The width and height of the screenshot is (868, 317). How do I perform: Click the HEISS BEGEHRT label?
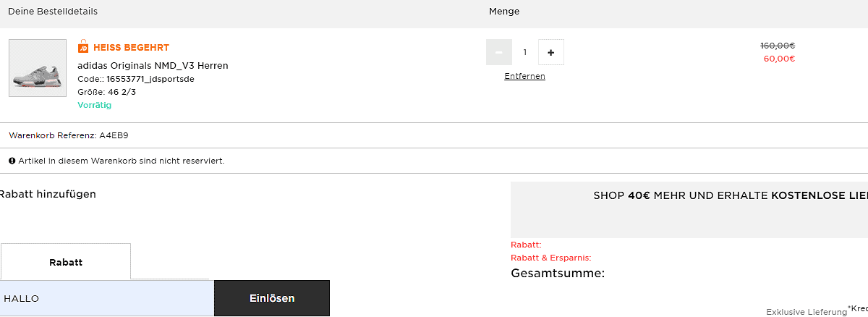(x=131, y=48)
